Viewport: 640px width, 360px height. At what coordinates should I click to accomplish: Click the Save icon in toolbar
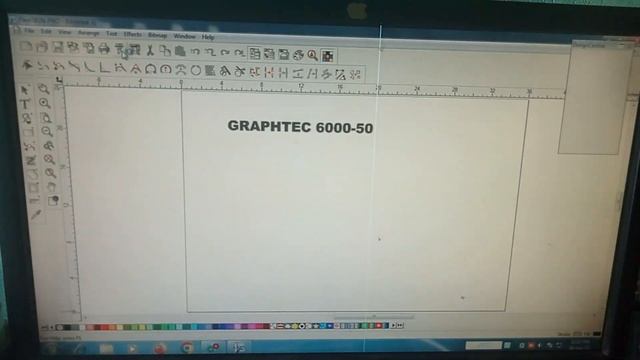pyautogui.click(x=58, y=47)
